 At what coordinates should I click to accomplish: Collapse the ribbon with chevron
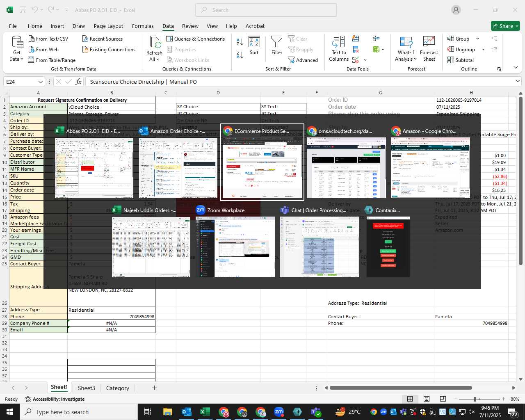(516, 67)
